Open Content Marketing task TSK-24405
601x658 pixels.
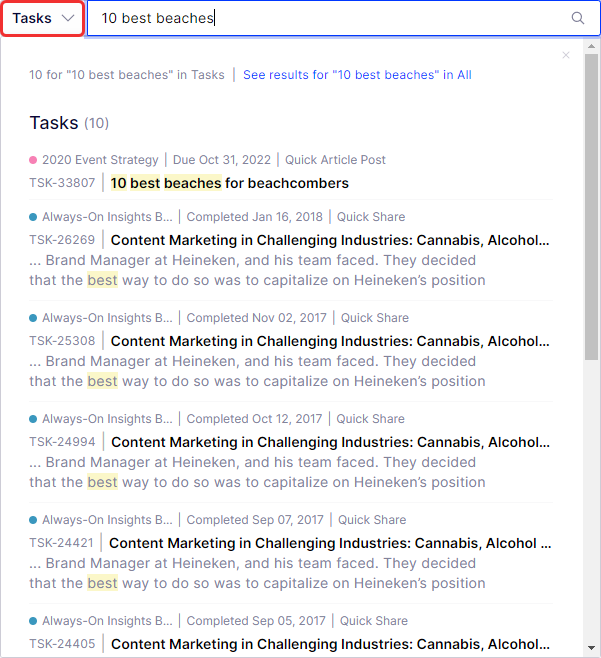pyautogui.click(x=330, y=645)
